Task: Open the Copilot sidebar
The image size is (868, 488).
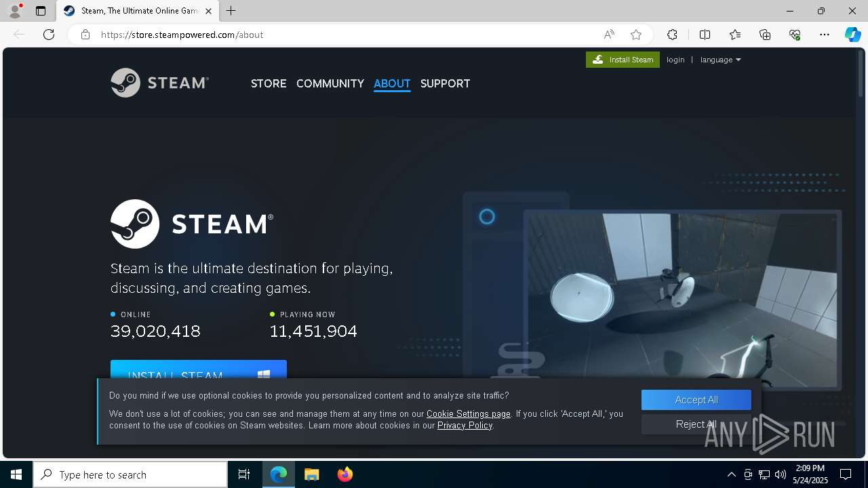Action: 852,35
